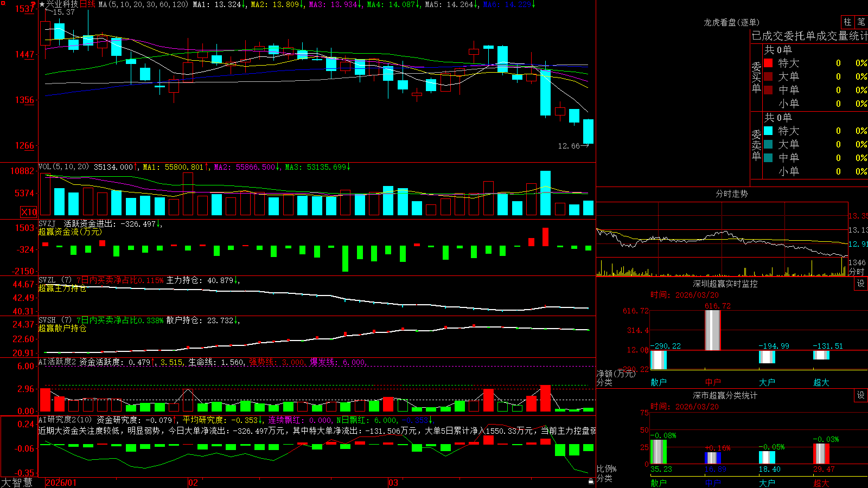Click the tallest red SVZJ inflow bar
The height and width of the screenshot is (488, 868).
tap(545, 237)
